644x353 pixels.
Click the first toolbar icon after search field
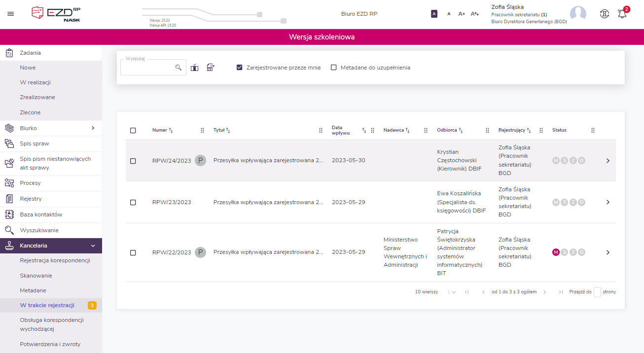point(195,68)
